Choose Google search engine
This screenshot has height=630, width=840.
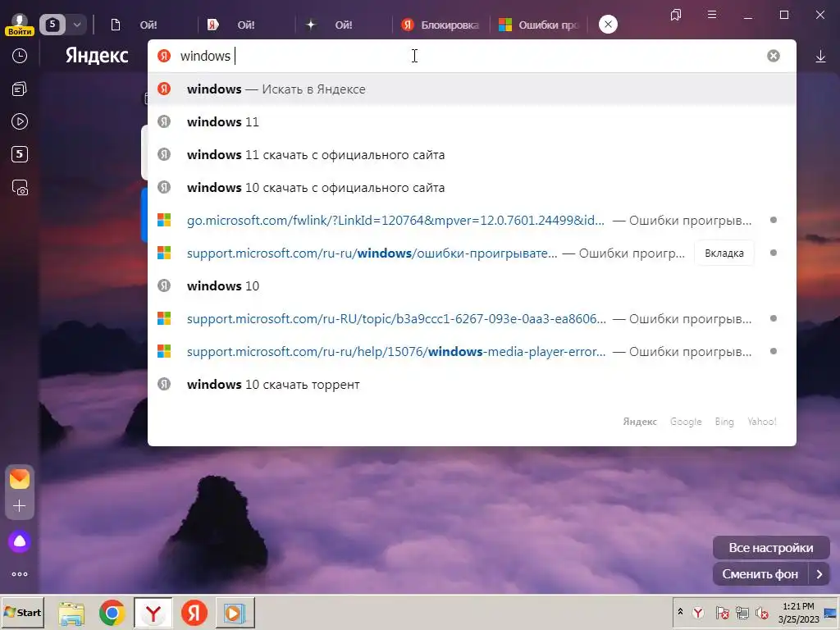[x=686, y=422]
